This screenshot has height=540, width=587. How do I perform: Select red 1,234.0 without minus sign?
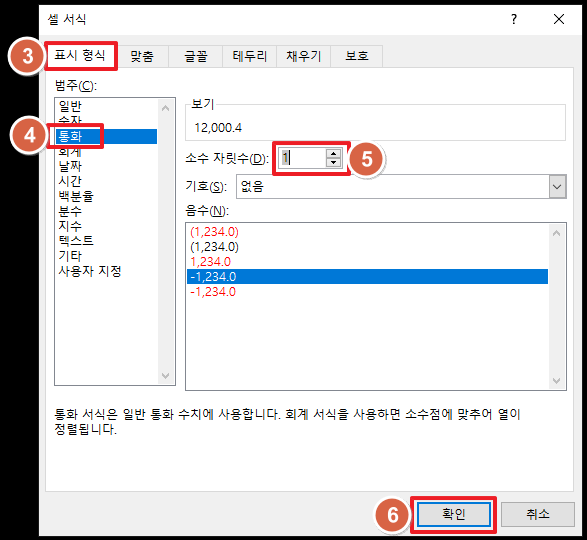tap(367, 262)
